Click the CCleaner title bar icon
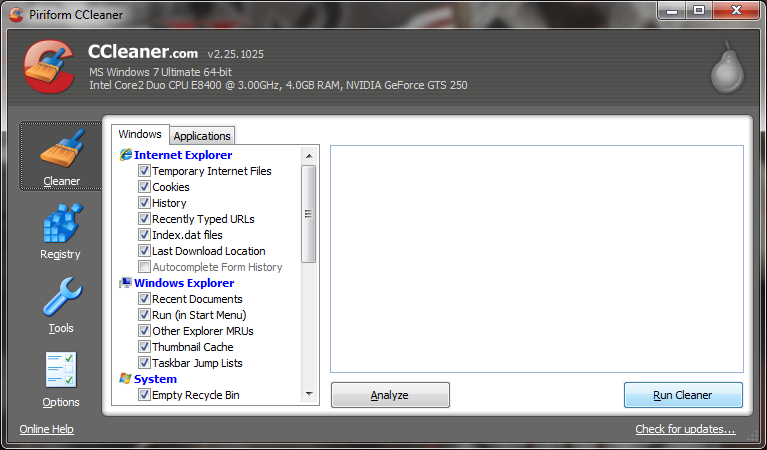This screenshot has width=767, height=450. coord(16,15)
